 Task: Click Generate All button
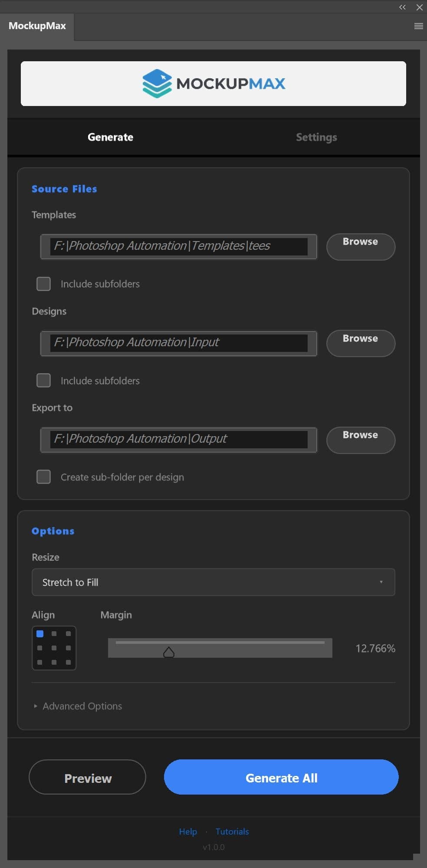pyautogui.click(x=281, y=777)
